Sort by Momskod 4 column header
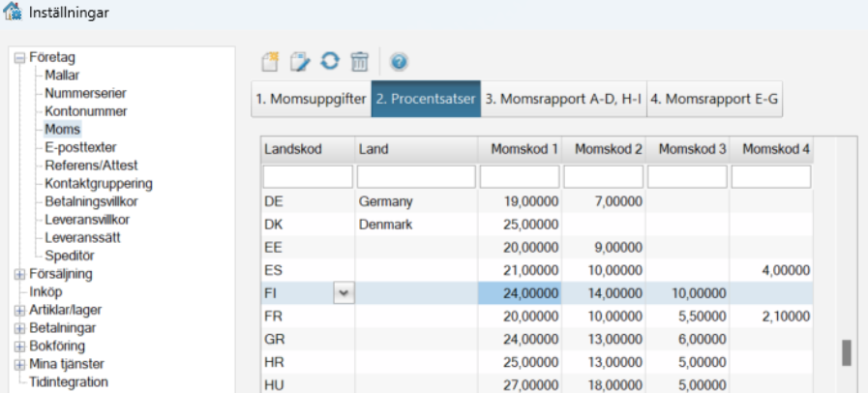This screenshot has width=868, height=393. (x=771, y=149)
